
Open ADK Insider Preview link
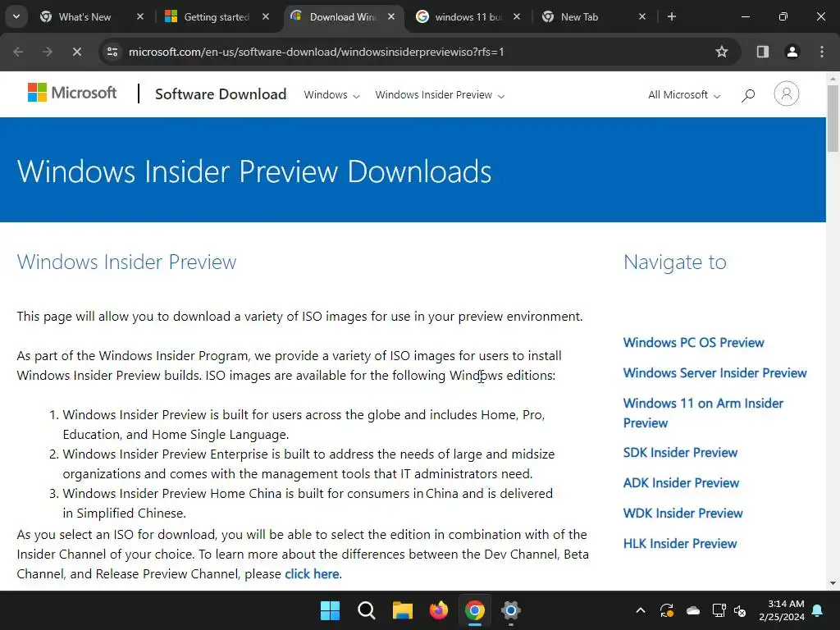681,482
